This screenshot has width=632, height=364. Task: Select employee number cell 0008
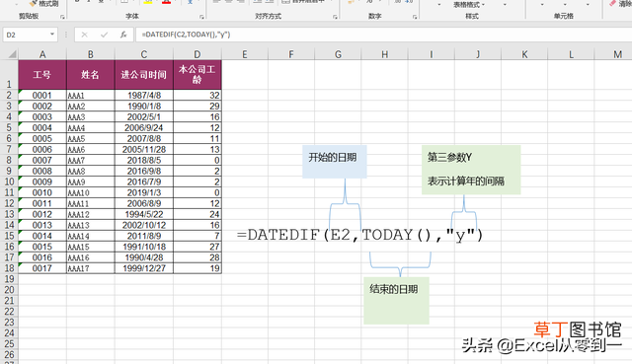coord(42,171)
